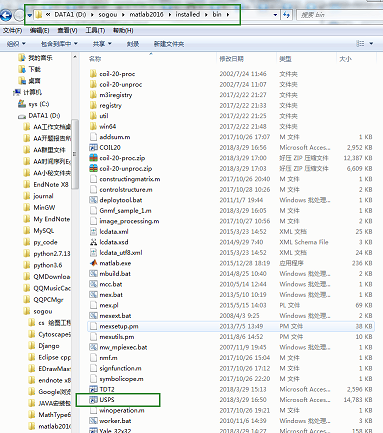The width and height of the screenshot is (383, 433).
Task: Sort by the 修改日期 column header
Action: pos(231,59)
